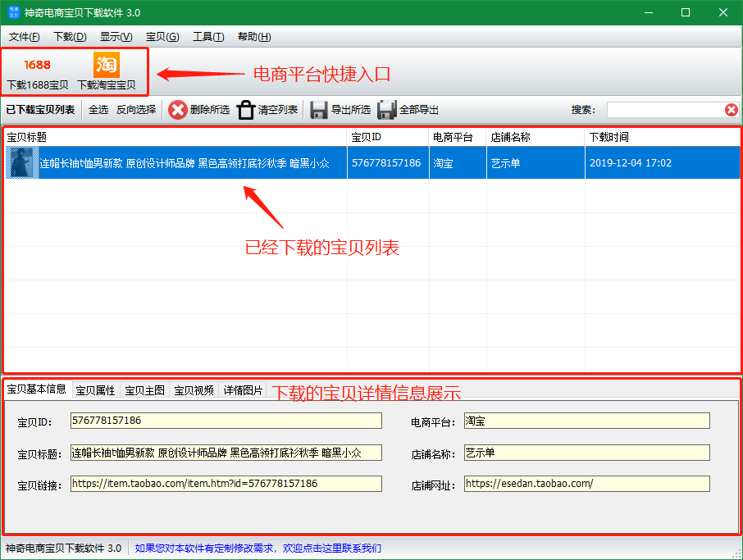Switch to the 宝贝属性 tab

coord(95,390)
